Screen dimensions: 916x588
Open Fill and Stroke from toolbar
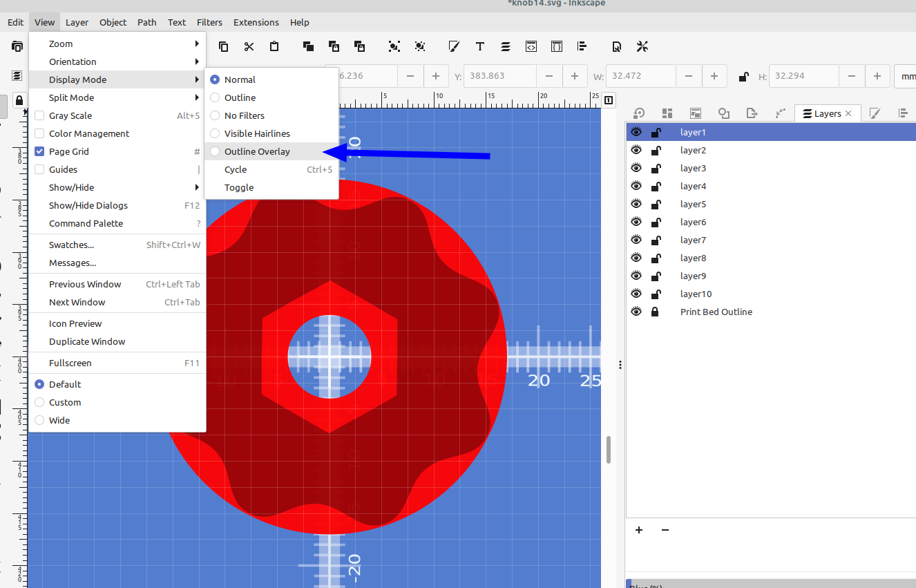(x=454, y=47)
